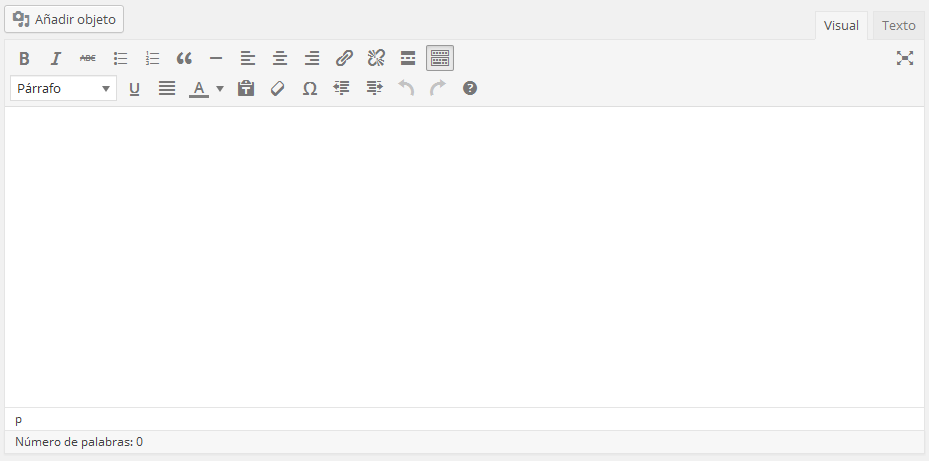The image size is (929, 461).
Task: Switch to the Visual tab
Action: [841, 25]
